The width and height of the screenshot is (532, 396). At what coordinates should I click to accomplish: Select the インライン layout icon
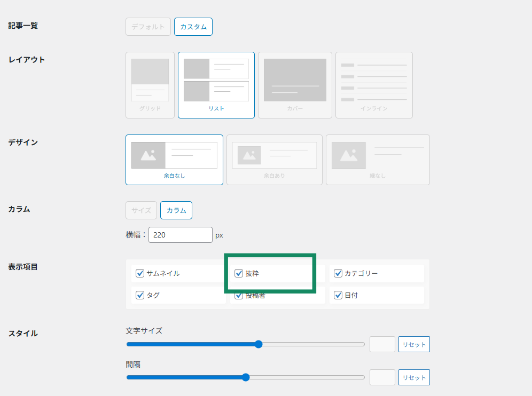(374, 85)
